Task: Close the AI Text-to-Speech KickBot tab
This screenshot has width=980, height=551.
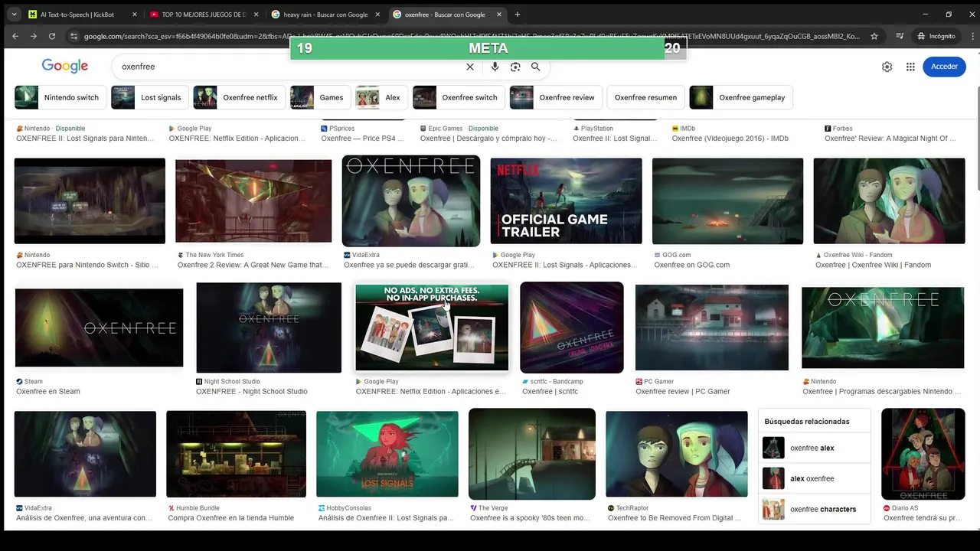Action: click(x=135, y=15)
